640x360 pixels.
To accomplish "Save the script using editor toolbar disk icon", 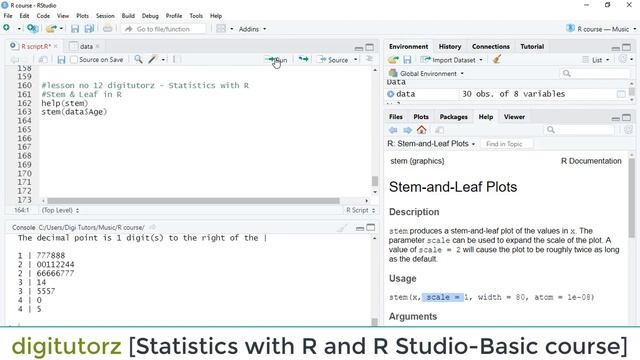I will (x=61, y=60).
